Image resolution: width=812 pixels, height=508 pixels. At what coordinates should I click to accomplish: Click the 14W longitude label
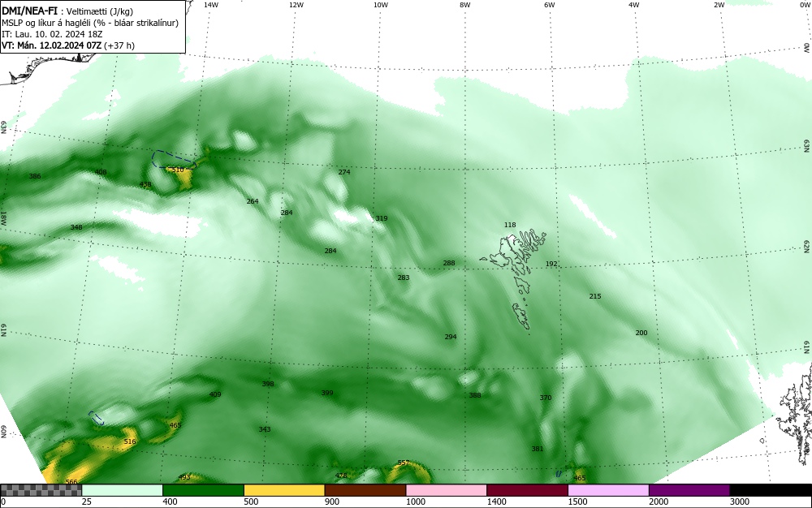[211, 5]
